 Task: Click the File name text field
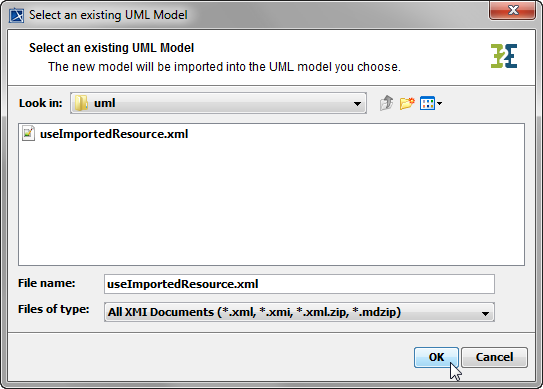[299, 284]
